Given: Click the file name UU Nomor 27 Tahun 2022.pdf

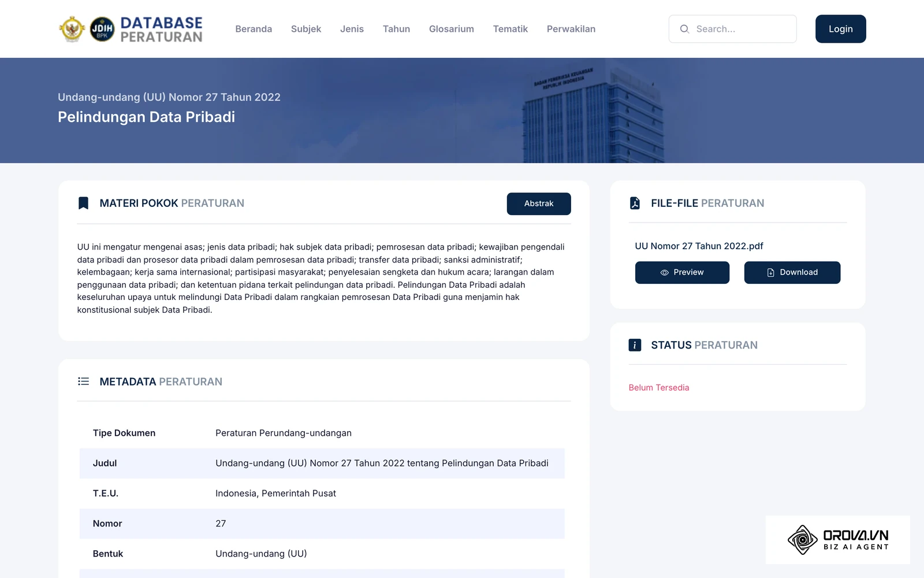Looking at the screenshot, I should (x=699, y=246).
